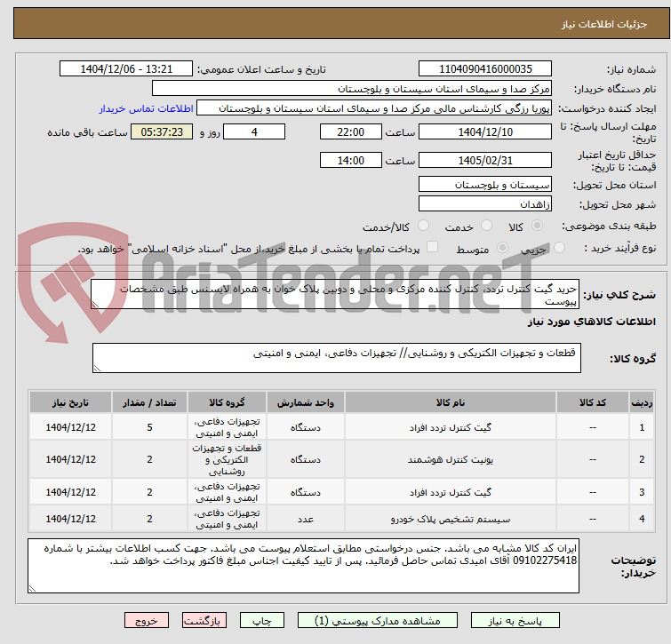Image resolution: width=671 pixels, height=644 pixels.
Task: Click the buyer organization name field
Action: (352, 89)
